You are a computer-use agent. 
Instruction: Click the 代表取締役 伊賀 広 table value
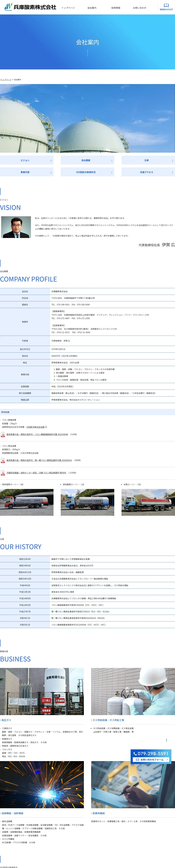61,341
